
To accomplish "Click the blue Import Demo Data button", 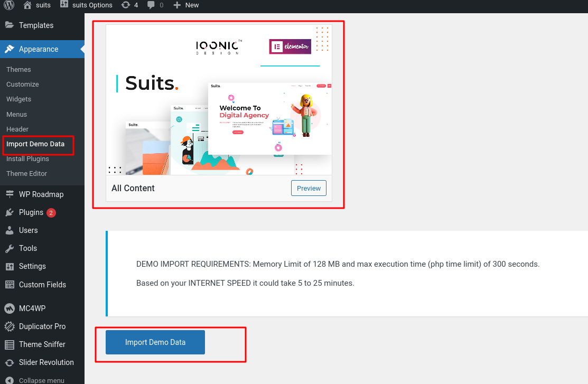I will pos(155,342).
